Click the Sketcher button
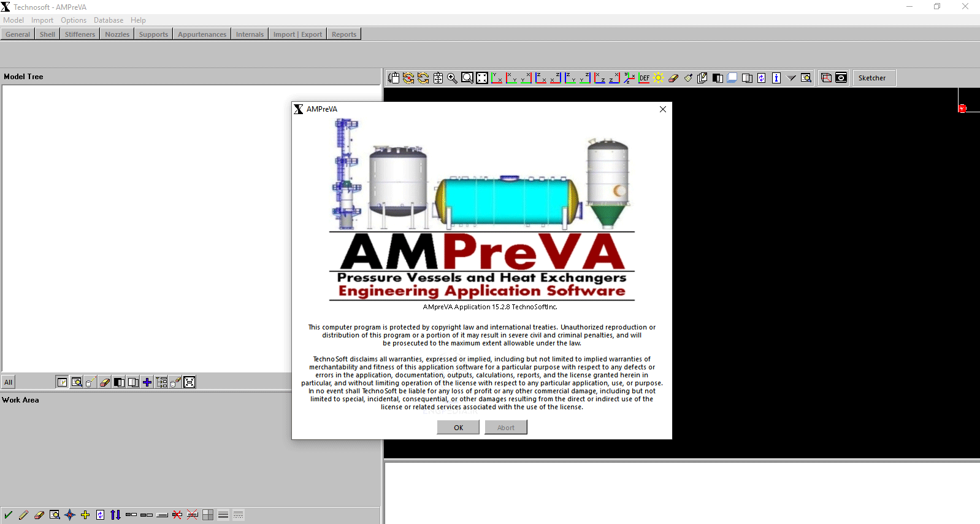 pyautogui.click(x=871, y=78)
